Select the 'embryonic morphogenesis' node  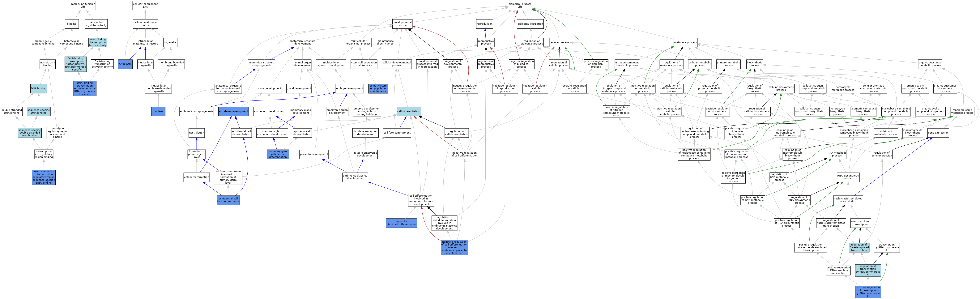coord(197,111)
